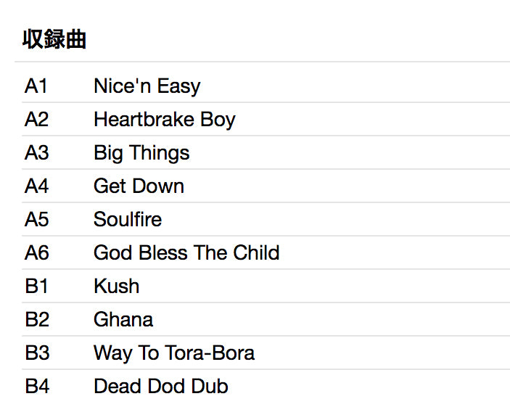Screen dimensions: 510x420
Task: Select the Big Things track
Action: click(x=141, y=153)
